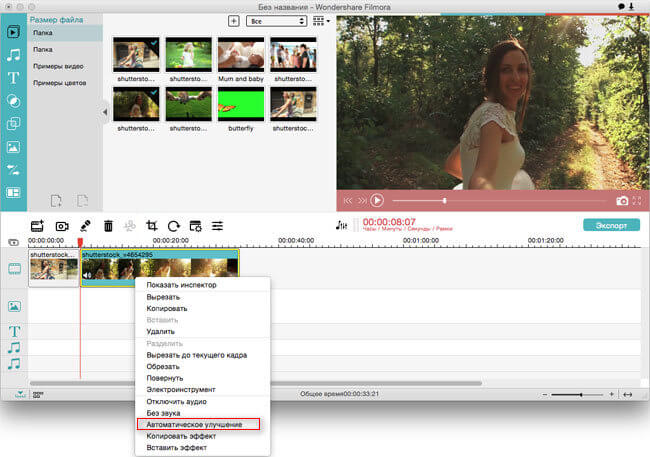Click the add-to-timeline media icon
Screen dimensions: 650x457
(37, 226)
